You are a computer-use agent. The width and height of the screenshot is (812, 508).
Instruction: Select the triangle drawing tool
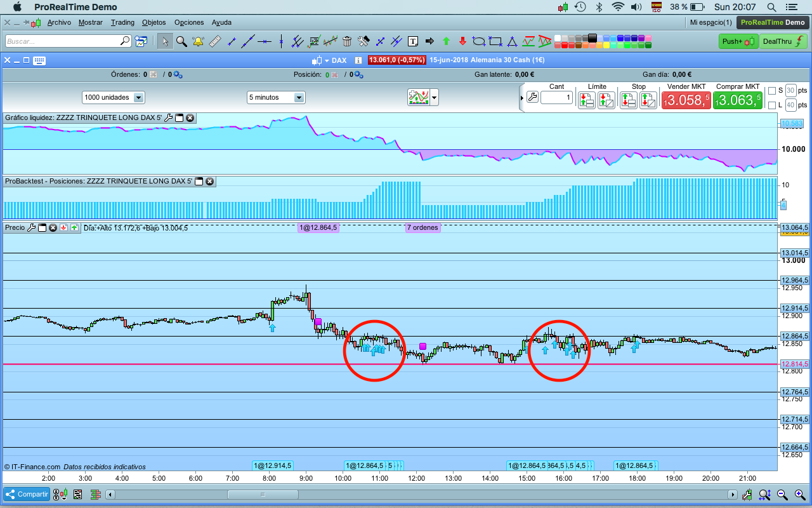click(512, 41)
